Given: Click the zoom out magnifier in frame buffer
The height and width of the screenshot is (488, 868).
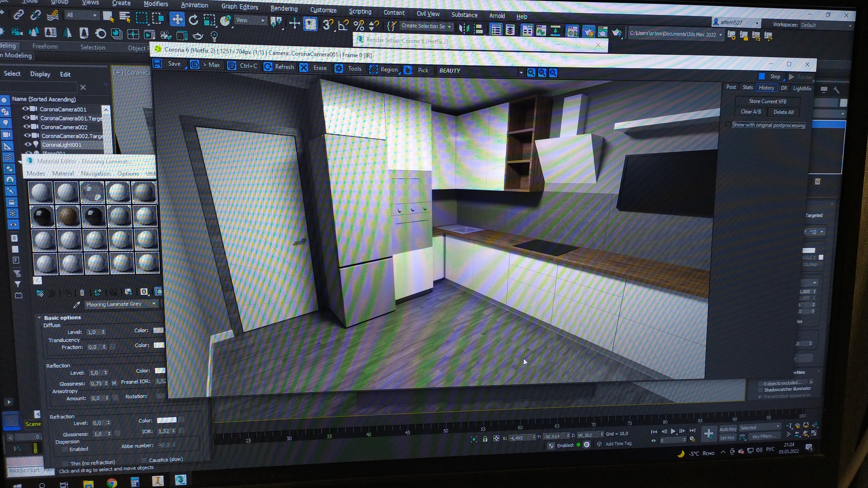Looking at the screenshot, I should pyautogui.click(x=542, y=73).
